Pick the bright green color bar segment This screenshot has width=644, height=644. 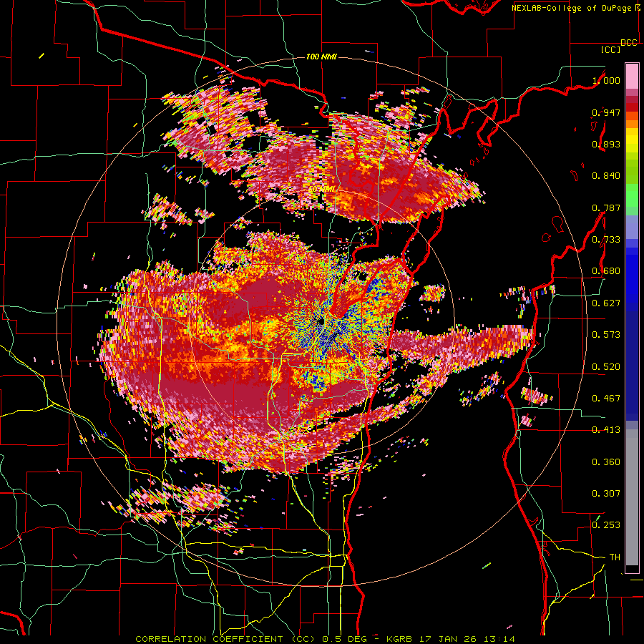tap(632, 195)
